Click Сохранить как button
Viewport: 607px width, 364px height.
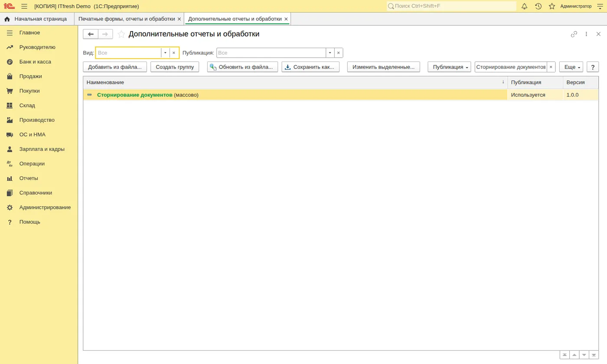coord(310,67)
